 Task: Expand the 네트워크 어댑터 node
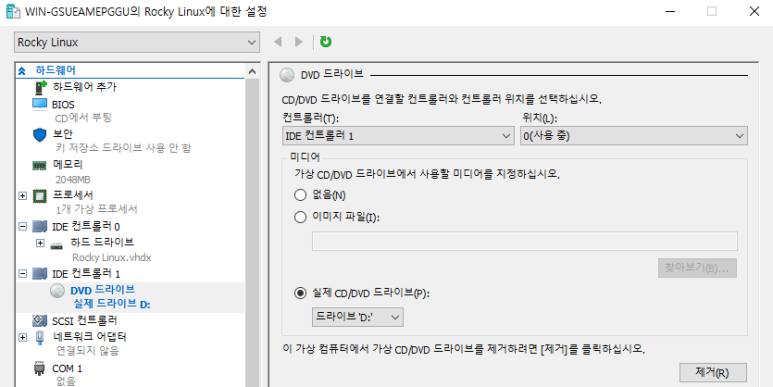point(22,338)
